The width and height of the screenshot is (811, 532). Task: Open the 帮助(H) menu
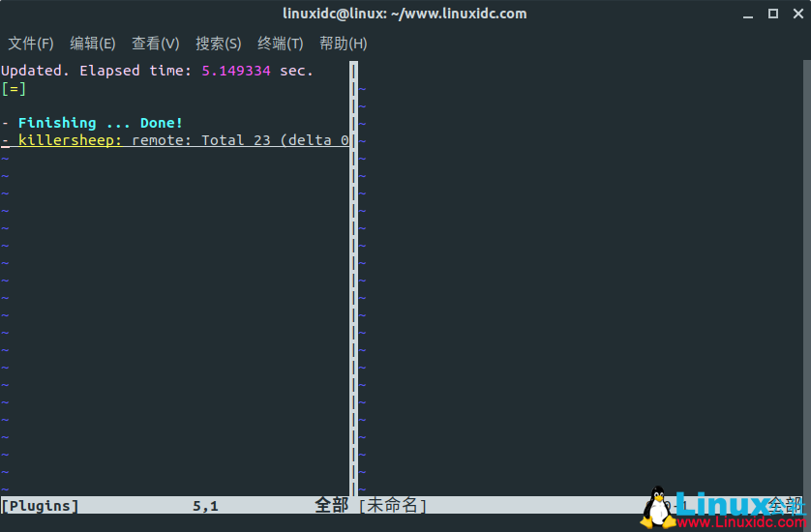343,44
